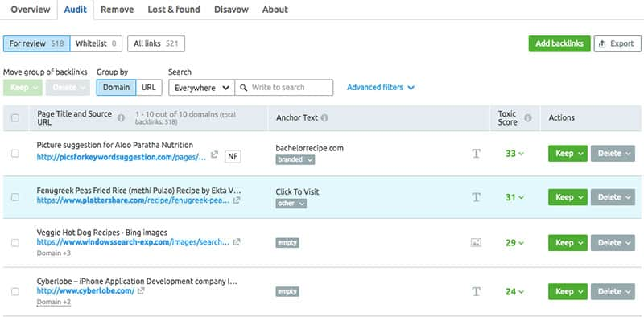This screenshot has width=644, height=317.
Task: Show For review list
Action: (x=36, y=43)
